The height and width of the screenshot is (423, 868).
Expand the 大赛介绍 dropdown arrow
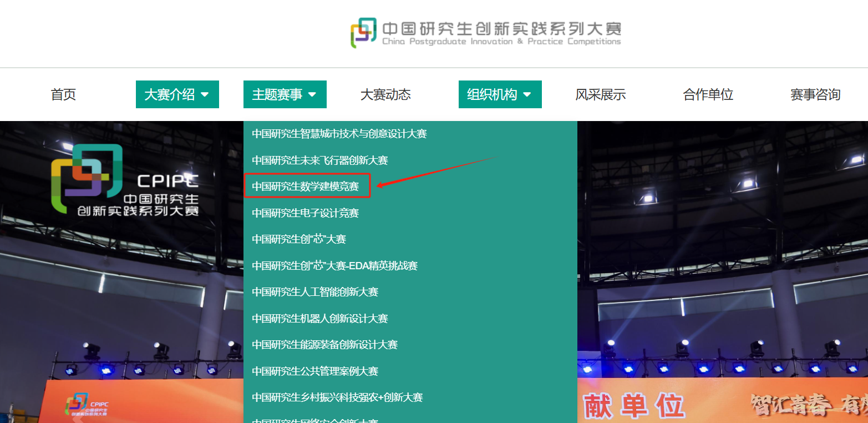(x=205, y=94)
